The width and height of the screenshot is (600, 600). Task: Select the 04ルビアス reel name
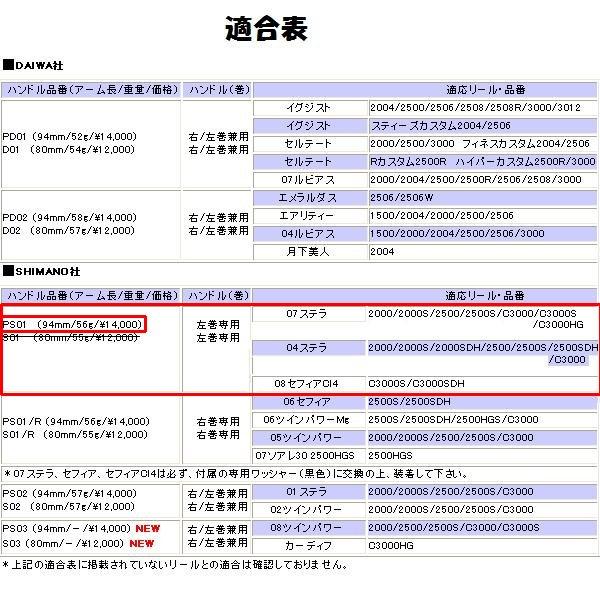pyautogui.click(x=308, y=234)
